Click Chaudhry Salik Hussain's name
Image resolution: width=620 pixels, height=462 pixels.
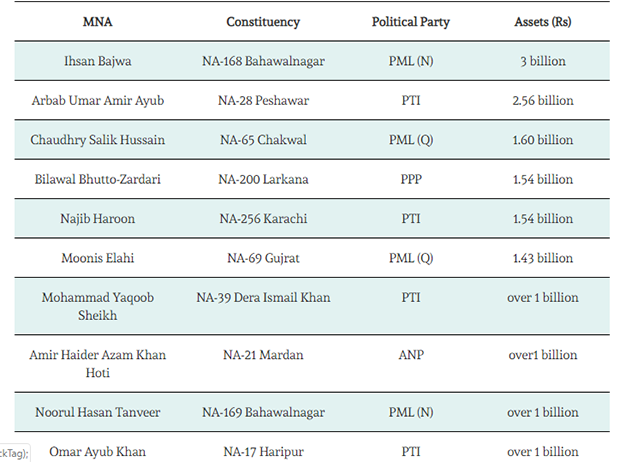click(x=97, y=140)
